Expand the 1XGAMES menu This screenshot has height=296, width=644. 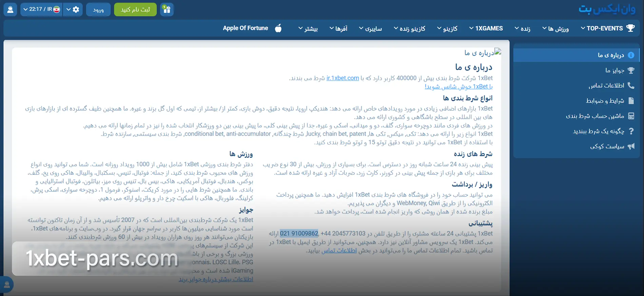click(486, 28)
